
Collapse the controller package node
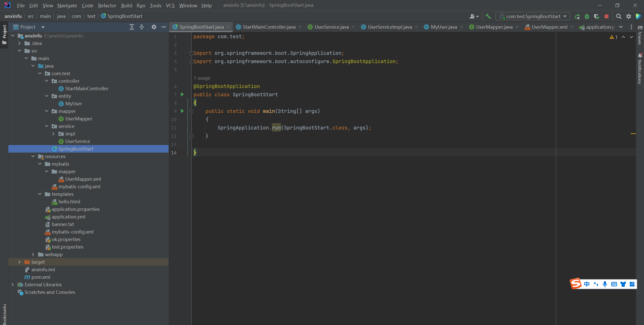[x=47, y=81]
